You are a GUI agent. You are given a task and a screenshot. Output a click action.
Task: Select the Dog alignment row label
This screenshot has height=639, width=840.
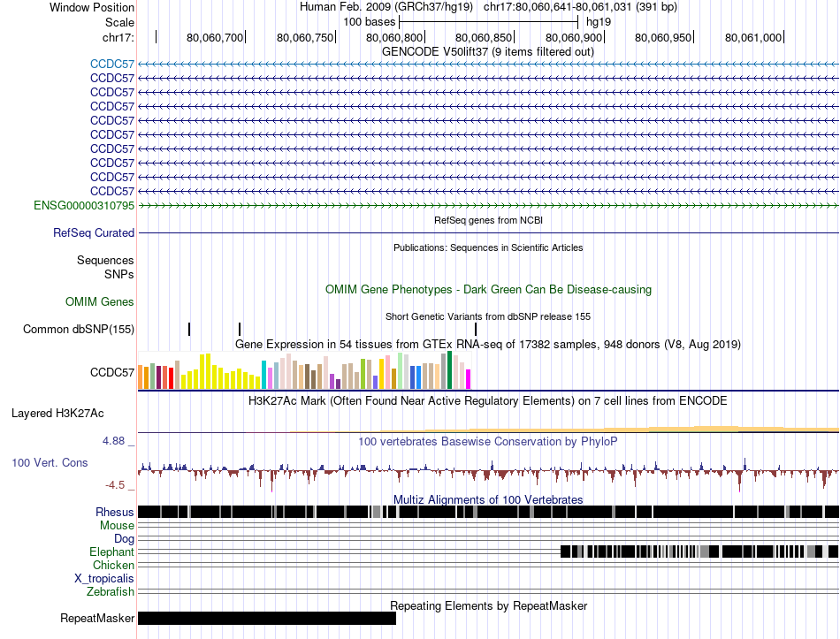124,539
